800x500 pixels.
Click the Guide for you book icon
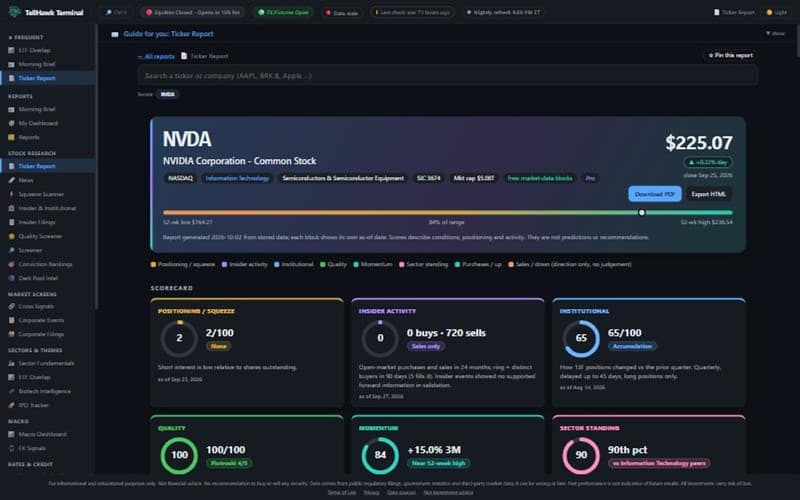115,34
